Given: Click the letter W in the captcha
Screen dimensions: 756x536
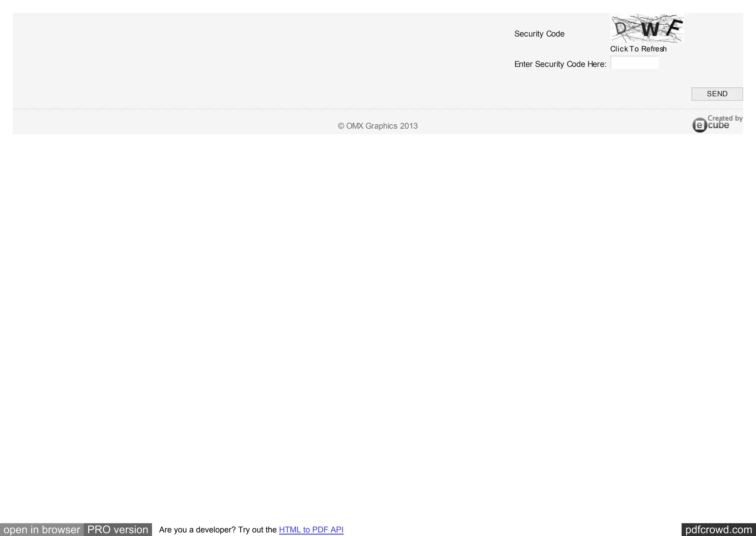Looking at the screenshot, I should [x=650, y=29].
